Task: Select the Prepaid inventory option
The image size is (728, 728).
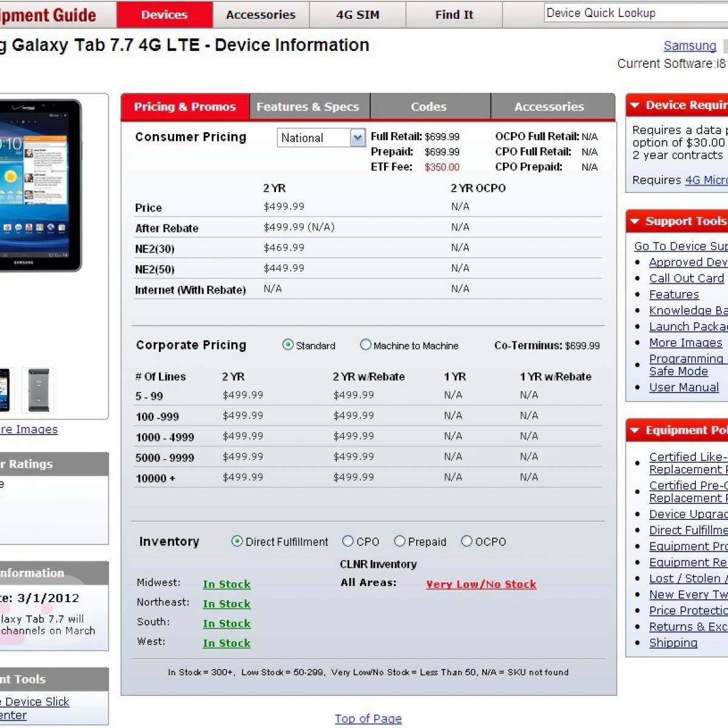Action: tap(399, 541)
